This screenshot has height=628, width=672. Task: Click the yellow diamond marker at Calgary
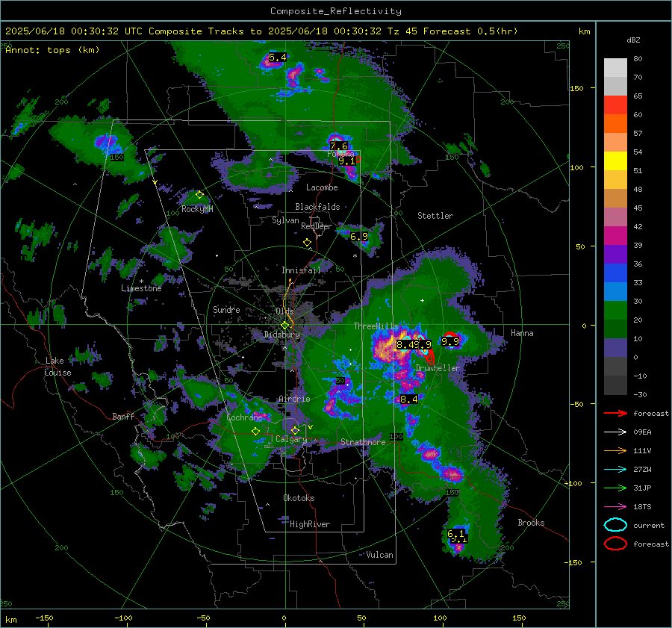295,430
